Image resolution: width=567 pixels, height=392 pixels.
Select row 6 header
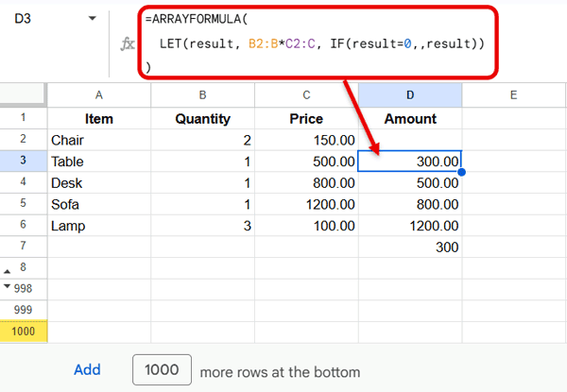pyautogui.click(x=23, y=225)
